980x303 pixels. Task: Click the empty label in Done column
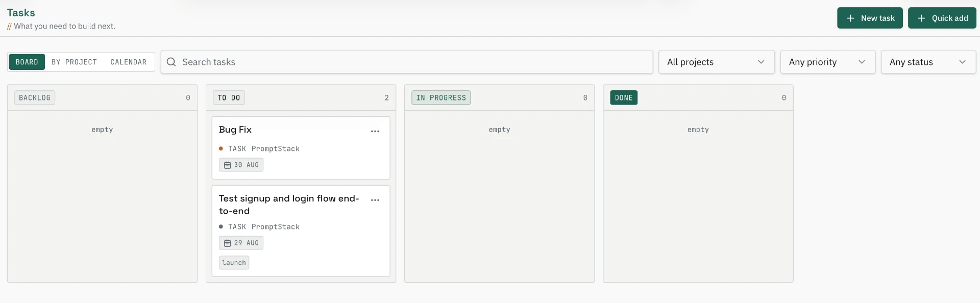(x=698, y=130)
